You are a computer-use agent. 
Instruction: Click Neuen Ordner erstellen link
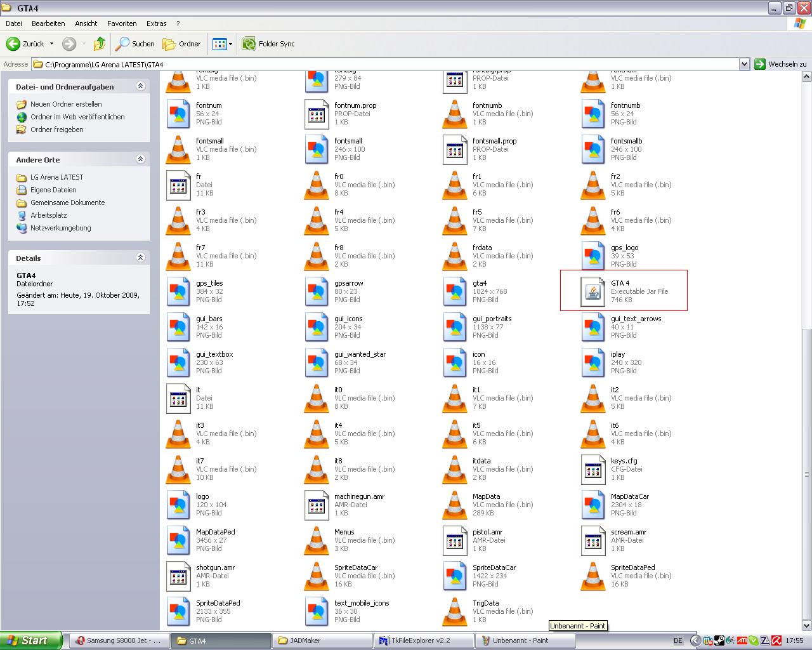pos(66,104)
